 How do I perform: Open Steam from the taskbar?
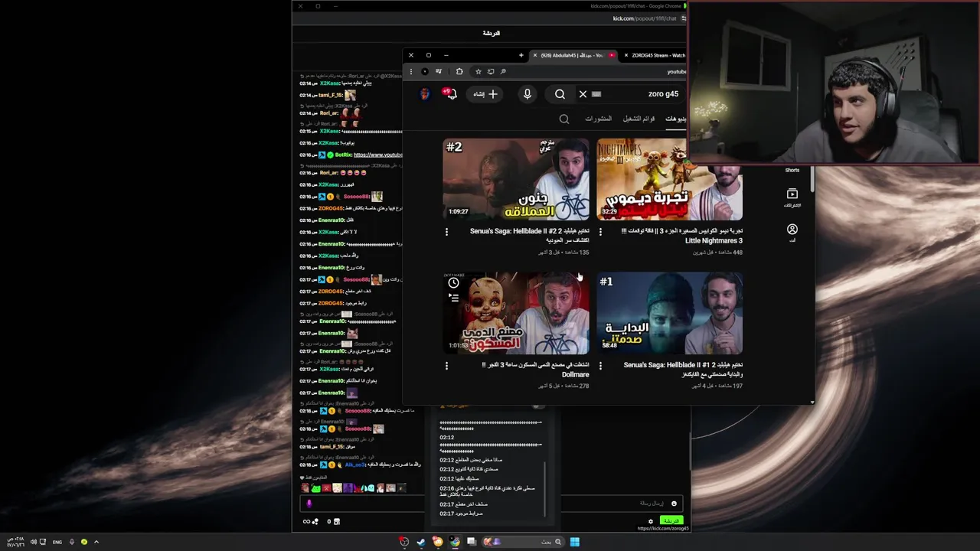pyautogui.click(x=421, y=542)
